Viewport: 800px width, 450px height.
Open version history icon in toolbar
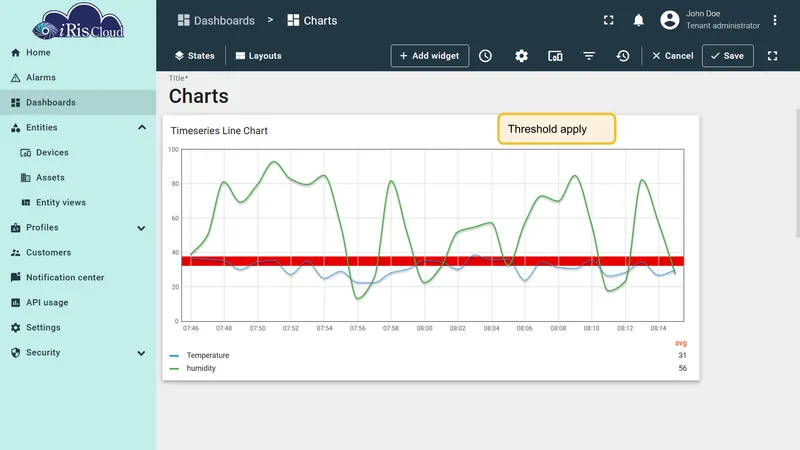tap(622, 56)
